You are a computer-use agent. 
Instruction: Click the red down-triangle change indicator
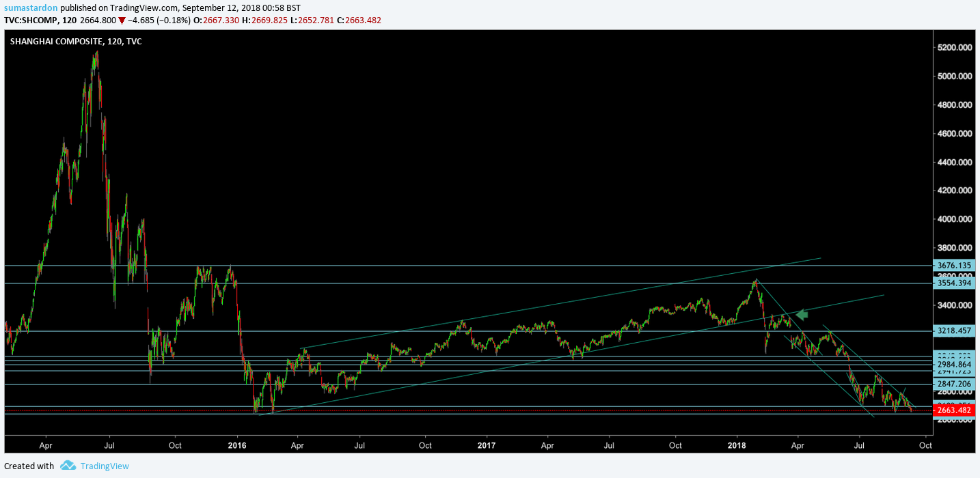pos(122,20)
